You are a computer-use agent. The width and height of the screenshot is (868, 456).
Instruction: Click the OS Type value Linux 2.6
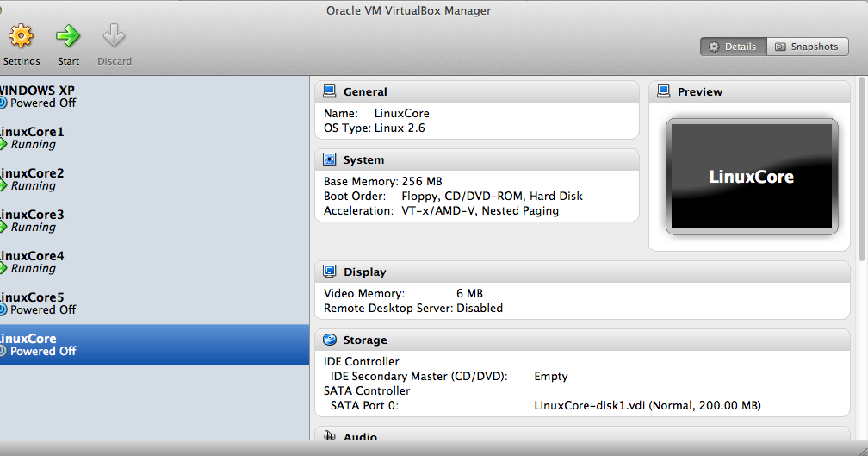400,128
